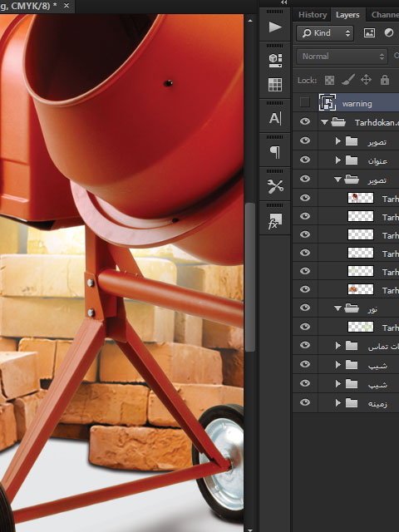Hide the collapsed تصویر group
The height and width of the screenshot is (532, 399).
[x=305, y=140]
